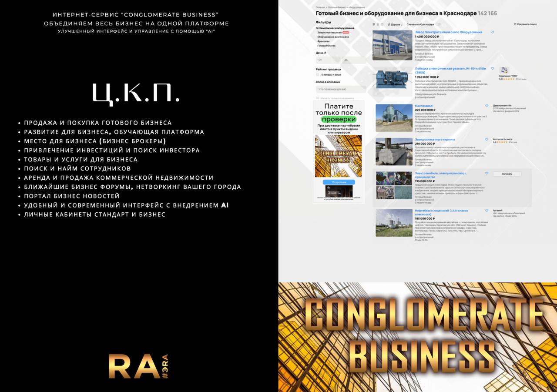This screenshot has width=557, height=392.
Task: Click the Conglomerate Business image inside ad
Action: [338, 156]
